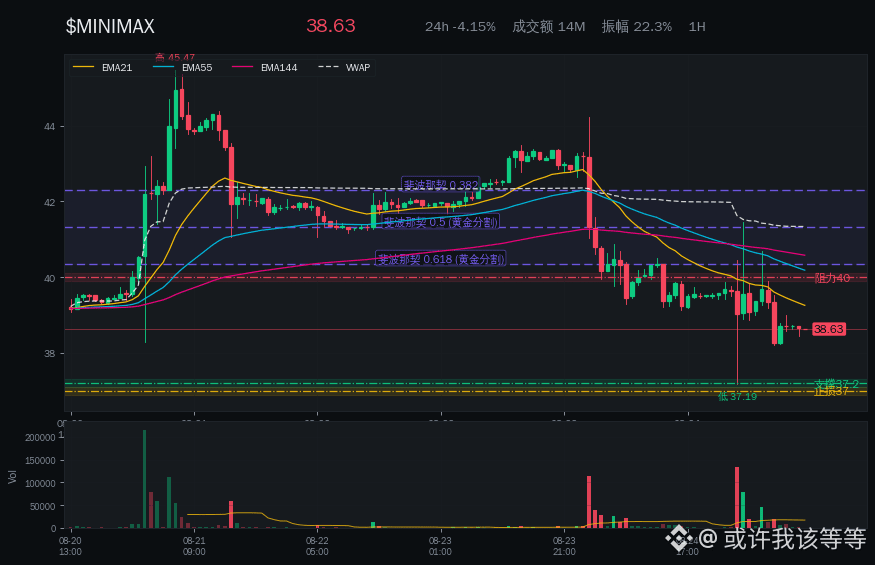The image size is (875, 565).
Task: Click the 50000 volume axis tick
Action: (42, 506)
